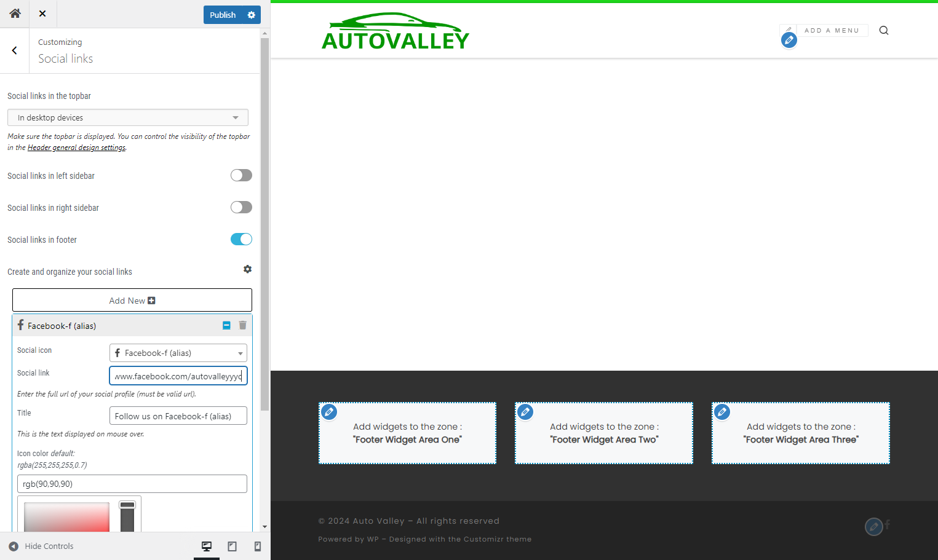Open the Header general design settings link
This screenshot has width=938, height=560.
[x=76, y=148]
